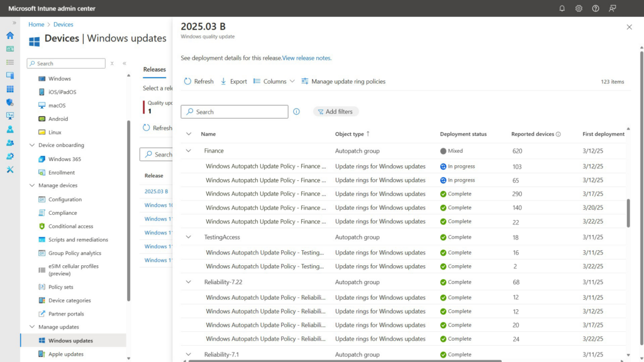Collapse the Finance autopatch group row
Screen dimensions: 644x362
[x=189, y=151]
